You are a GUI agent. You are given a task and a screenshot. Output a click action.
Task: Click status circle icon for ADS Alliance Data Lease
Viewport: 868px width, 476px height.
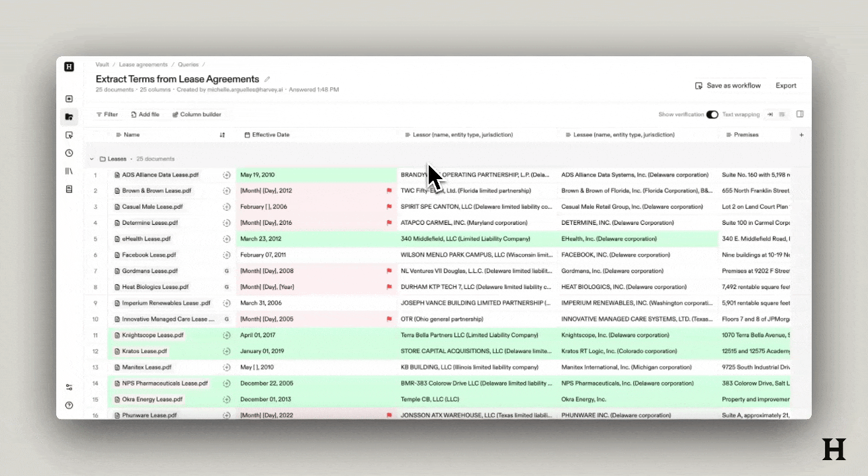[226, 175]
